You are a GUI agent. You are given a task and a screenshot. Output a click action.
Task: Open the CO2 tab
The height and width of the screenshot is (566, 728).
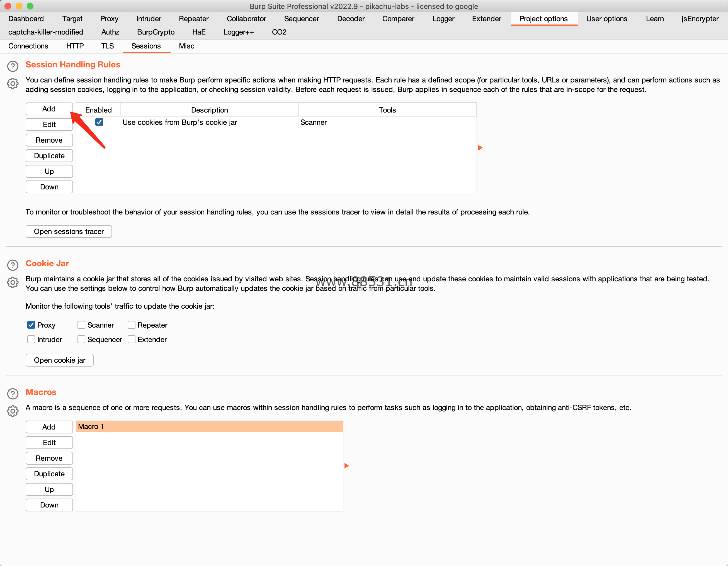click(x=279, y=32)
